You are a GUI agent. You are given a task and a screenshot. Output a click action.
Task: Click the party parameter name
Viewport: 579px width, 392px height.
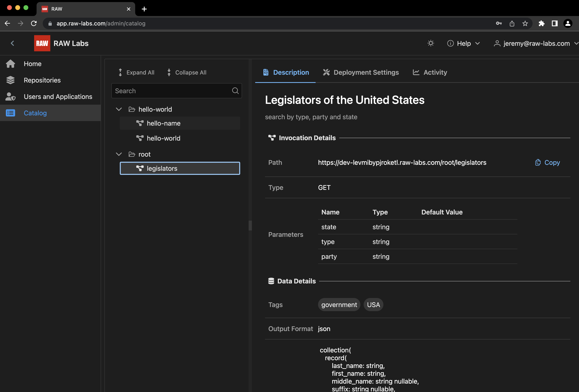(x=329, y=257)
